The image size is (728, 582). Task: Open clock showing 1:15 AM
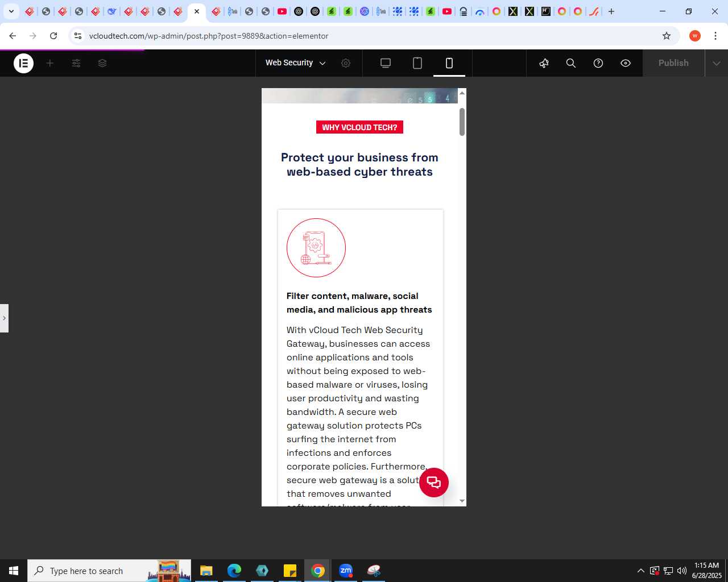tap(707, 571)
